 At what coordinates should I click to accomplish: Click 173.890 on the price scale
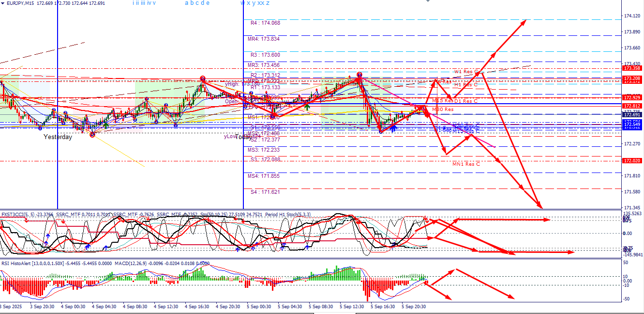coord(632,32)
